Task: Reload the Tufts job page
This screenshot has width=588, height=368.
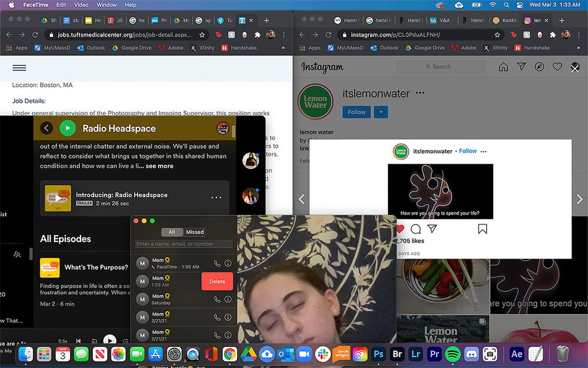Action: pyautogui.click(x=35, y=35)
